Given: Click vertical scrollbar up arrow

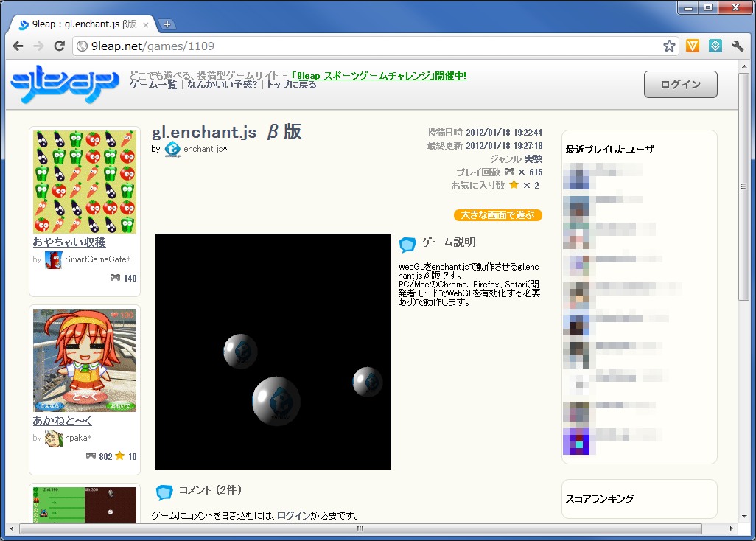Looking at the screenshot, I should pyautogui.click(x=743, y=66).
